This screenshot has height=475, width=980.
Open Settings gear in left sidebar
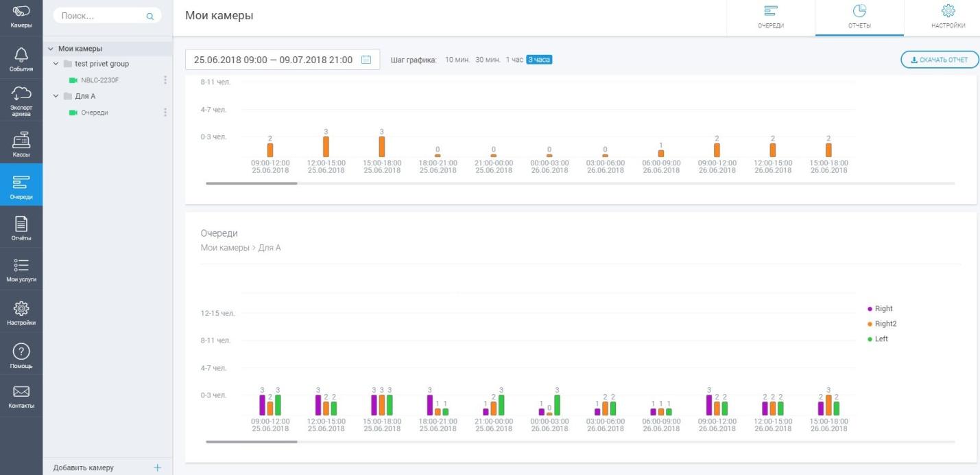click(x=21, y=312)
